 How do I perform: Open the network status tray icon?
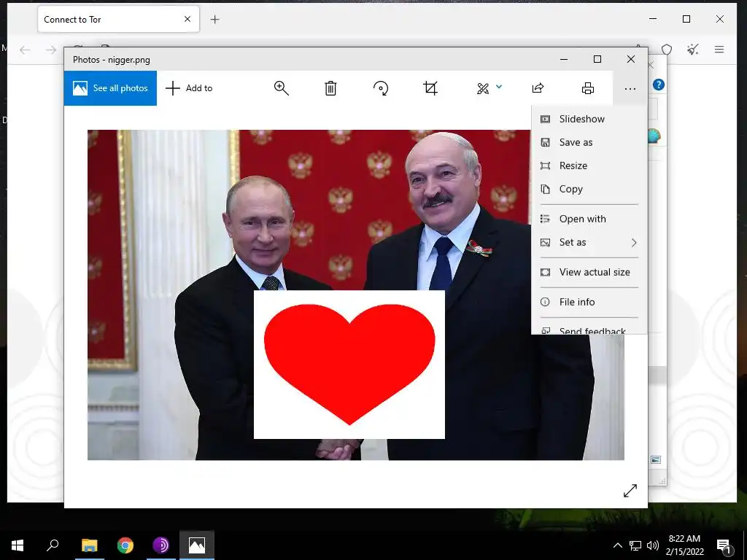pyautogui.click(x=635, y=545)
